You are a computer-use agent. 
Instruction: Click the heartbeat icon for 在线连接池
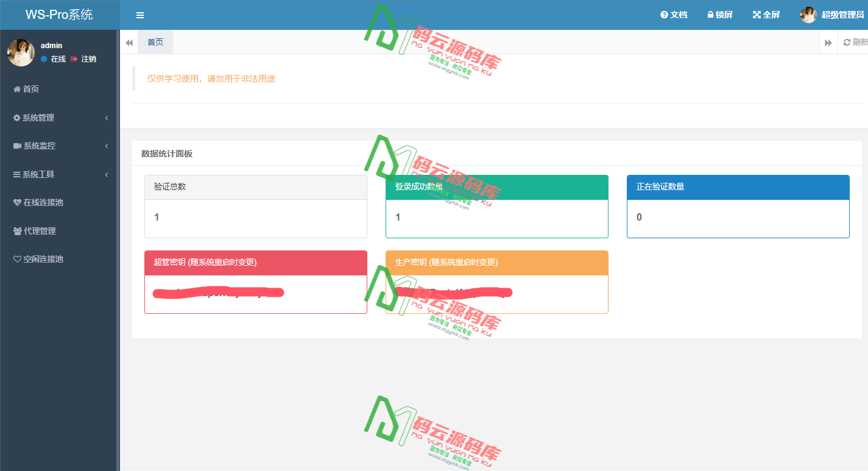[x=17, y=202]
